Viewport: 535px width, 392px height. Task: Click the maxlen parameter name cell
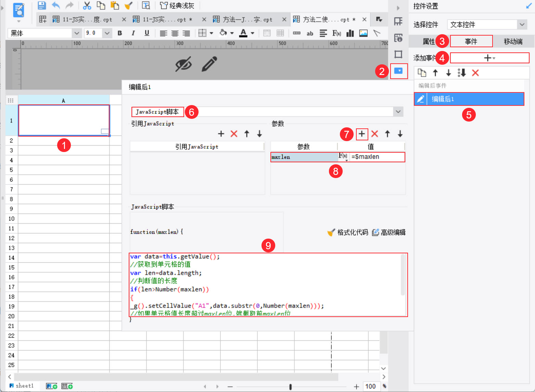point(304,157)
